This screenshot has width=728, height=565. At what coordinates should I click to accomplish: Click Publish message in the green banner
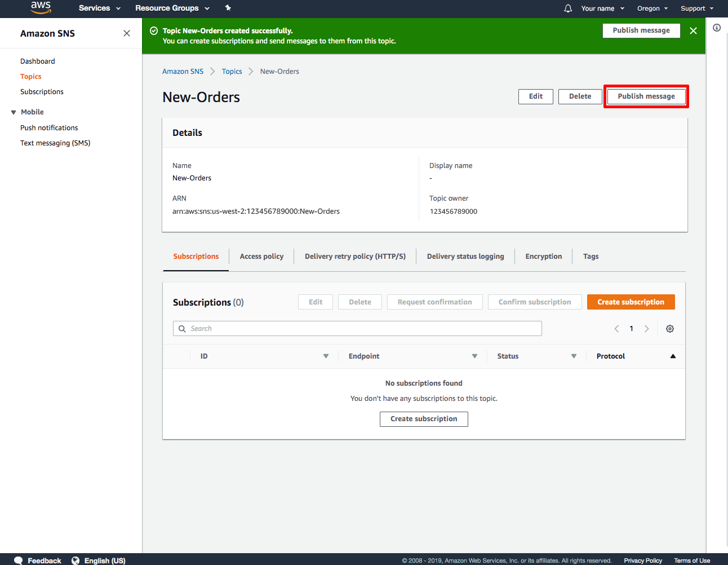(641, 30)
